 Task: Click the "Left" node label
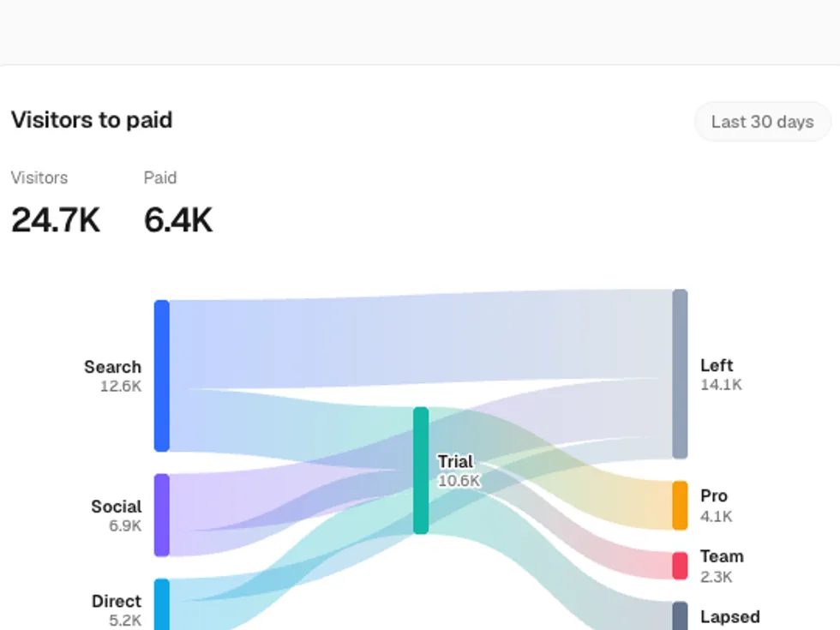[x=717, y=365]
